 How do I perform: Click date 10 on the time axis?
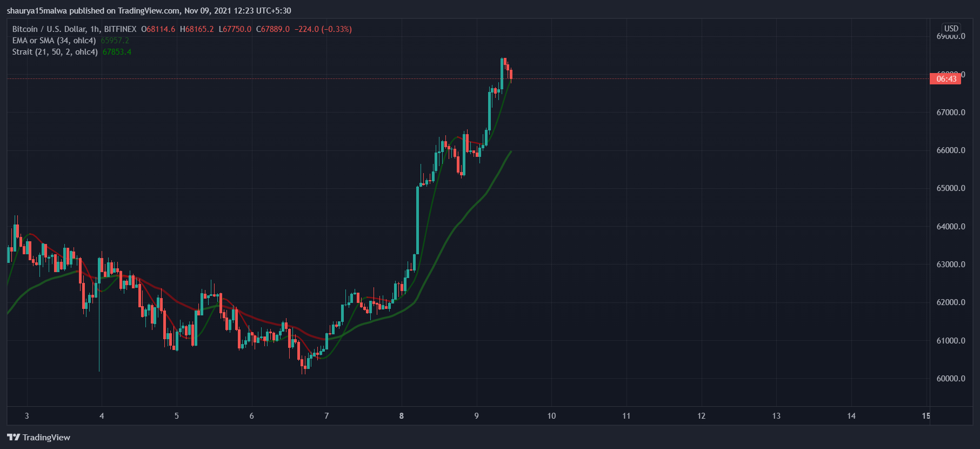(551, 416)
